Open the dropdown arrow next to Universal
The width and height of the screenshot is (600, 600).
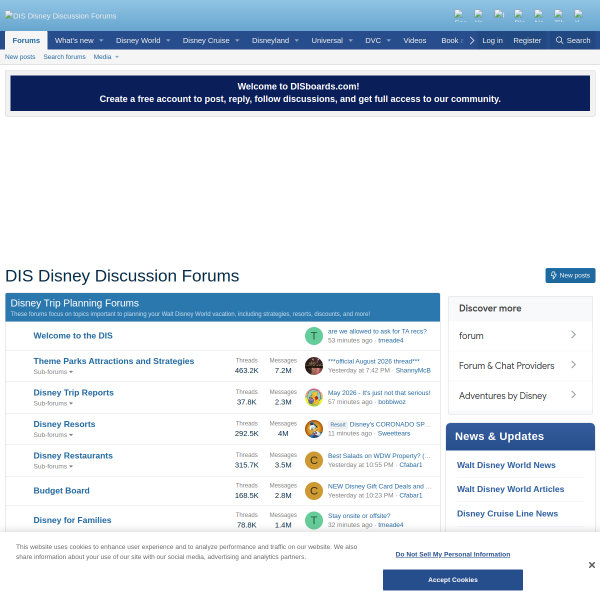tap(351, 41)
